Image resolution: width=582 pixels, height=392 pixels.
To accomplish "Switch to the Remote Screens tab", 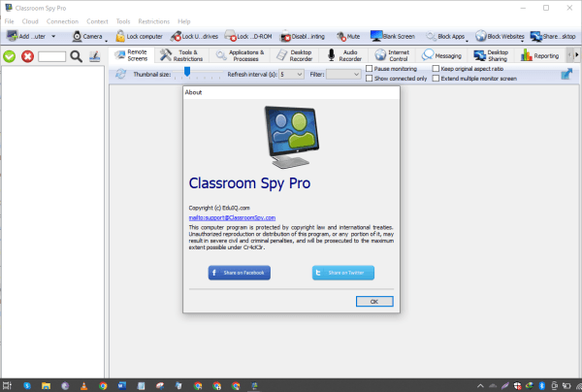I will [132, 55].
